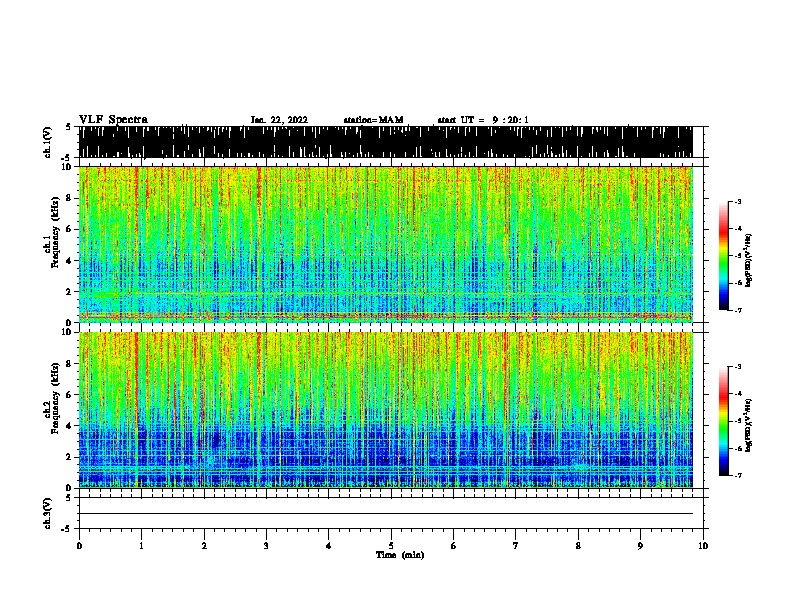Viewport: 792px width, 612px height.
Task: Click the "6" kHz tick on ch.2 frequency axis
Action: (x=69, y=395)
